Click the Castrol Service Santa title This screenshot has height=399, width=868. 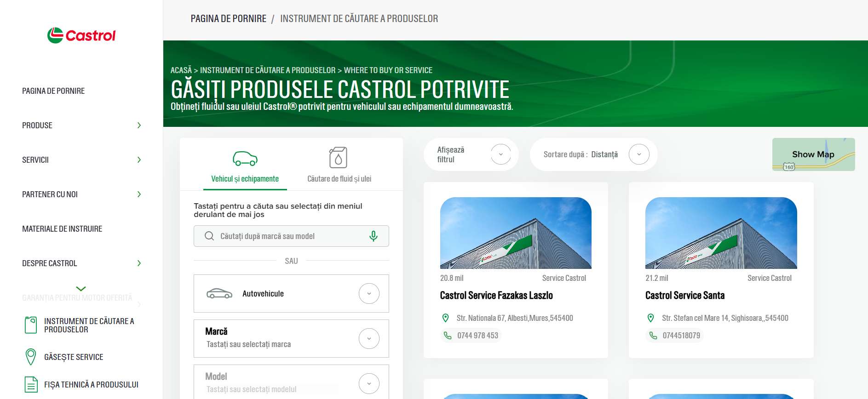[685, 296]
